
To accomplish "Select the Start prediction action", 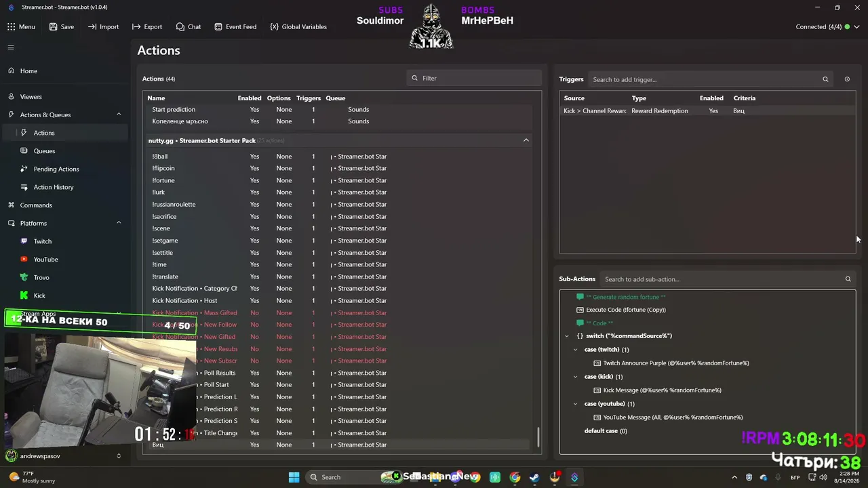I will tap(340, 110).
